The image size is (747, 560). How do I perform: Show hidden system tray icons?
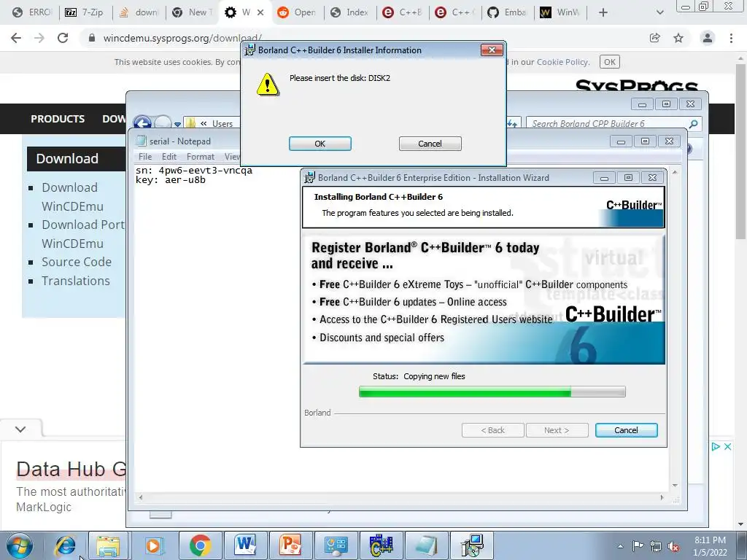(620, 546)
